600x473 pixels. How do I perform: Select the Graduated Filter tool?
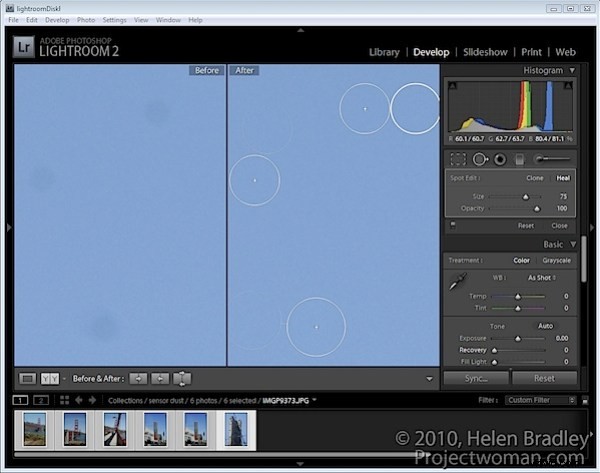519,159
